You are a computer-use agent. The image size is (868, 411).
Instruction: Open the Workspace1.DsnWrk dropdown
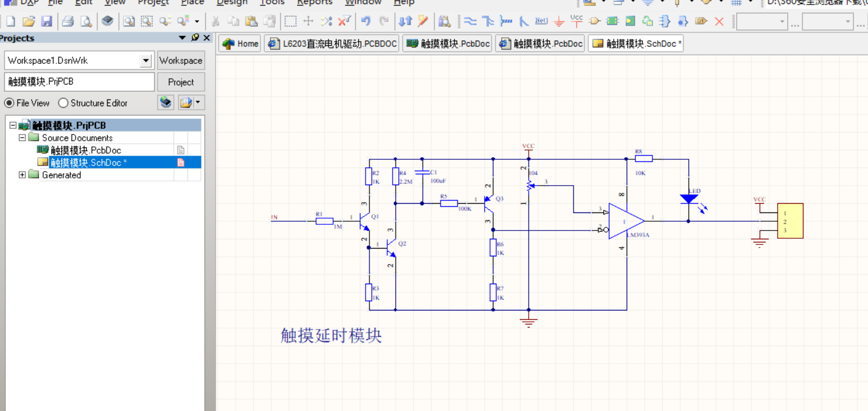click(146, 61)
